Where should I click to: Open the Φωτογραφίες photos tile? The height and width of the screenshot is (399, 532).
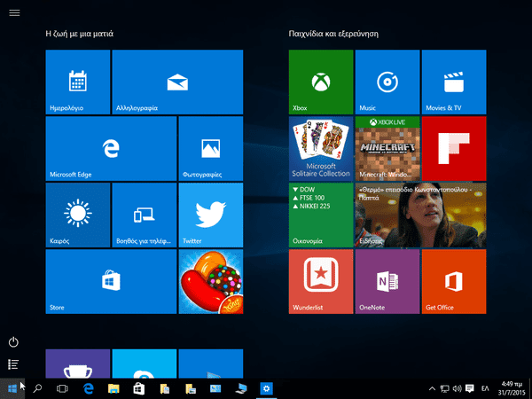click(x=210, y=148)
